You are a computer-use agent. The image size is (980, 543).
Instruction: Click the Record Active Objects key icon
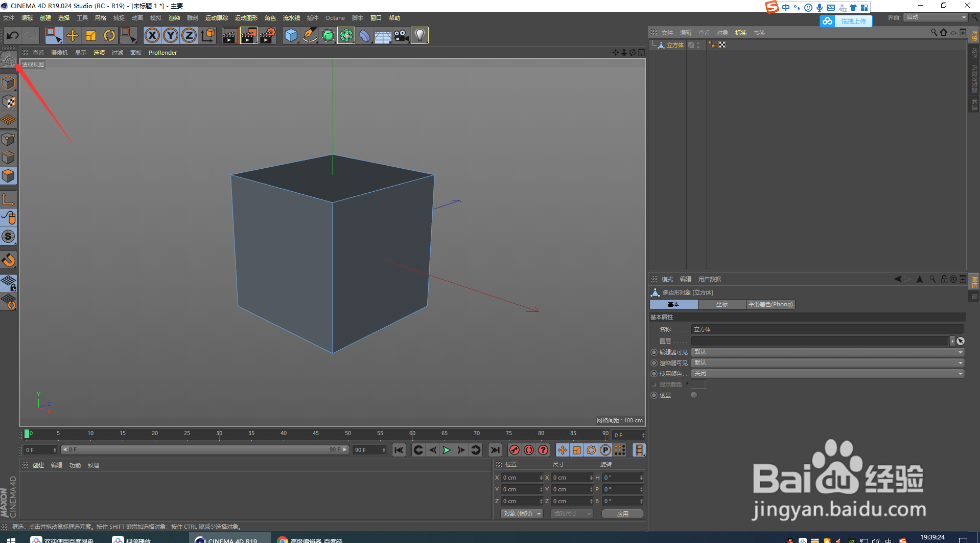pyautogui.click(x=515, y=450)
